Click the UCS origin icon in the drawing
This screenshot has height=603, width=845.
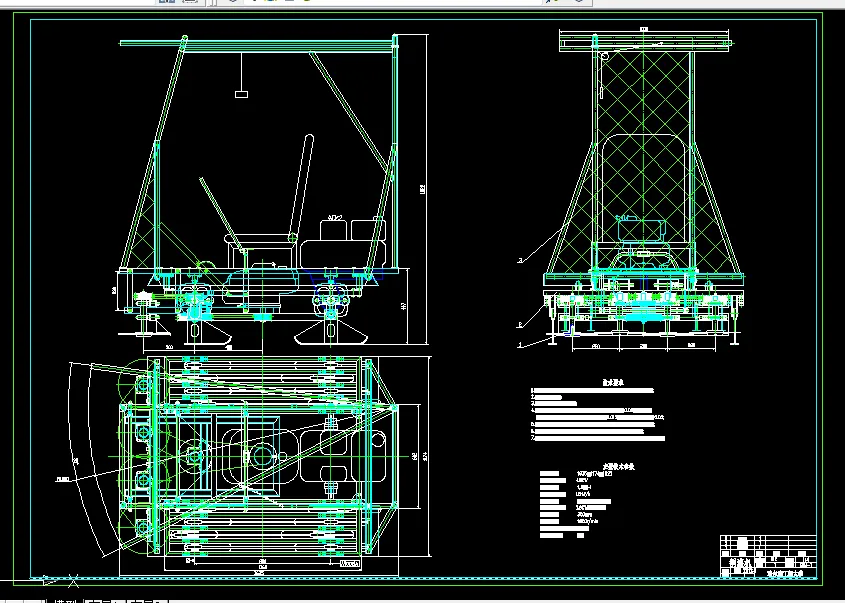[x=59, y=581]
